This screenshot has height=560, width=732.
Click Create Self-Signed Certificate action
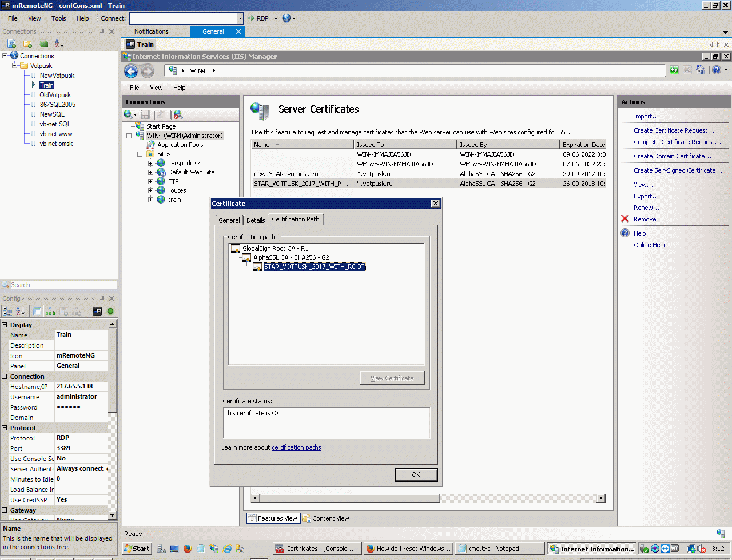(x=678, y=170)
